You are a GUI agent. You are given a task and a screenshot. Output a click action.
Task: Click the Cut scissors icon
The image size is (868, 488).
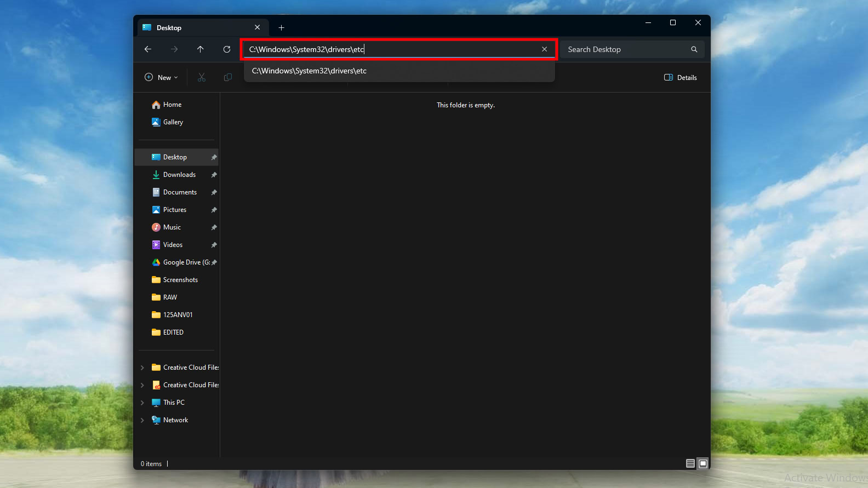(x=202, y=77)
